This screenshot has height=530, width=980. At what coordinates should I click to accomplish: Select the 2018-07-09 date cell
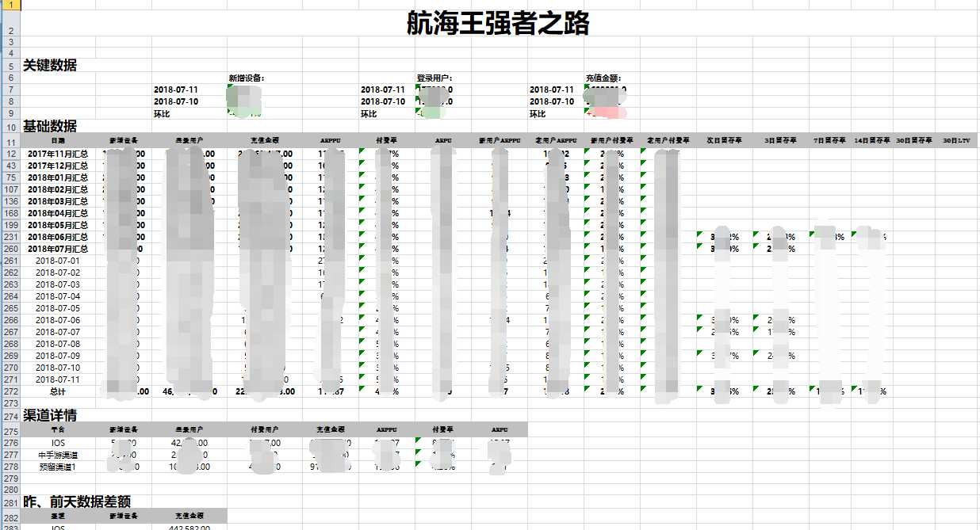pos(58,356)
